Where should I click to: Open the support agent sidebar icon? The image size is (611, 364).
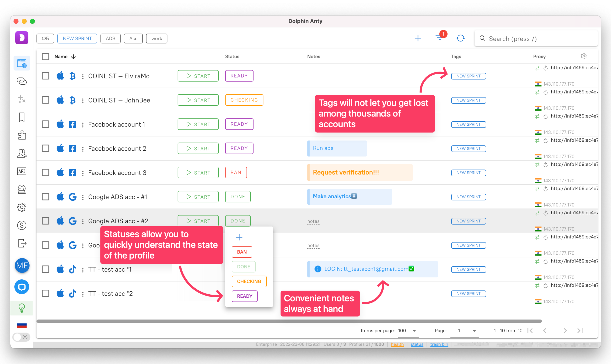pos(22,189)
